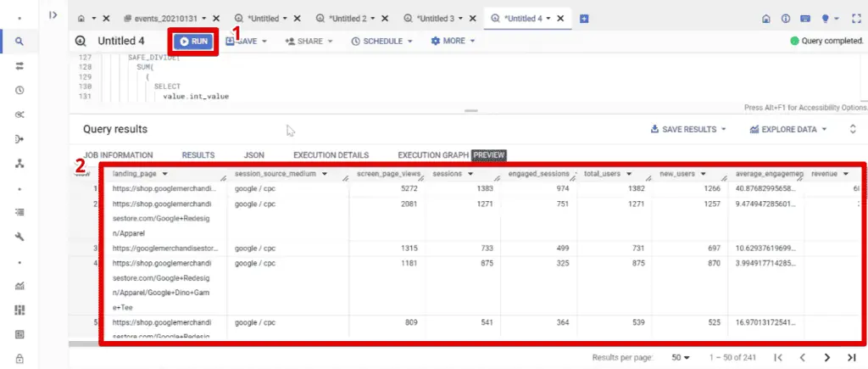Jump to the last results page
Image resolution: width=868 pixels, height=369 pixels.
(x=851, y=357)
